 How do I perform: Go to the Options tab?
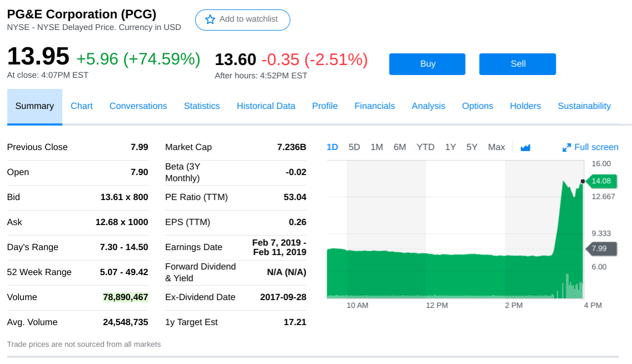coord(478,106)
